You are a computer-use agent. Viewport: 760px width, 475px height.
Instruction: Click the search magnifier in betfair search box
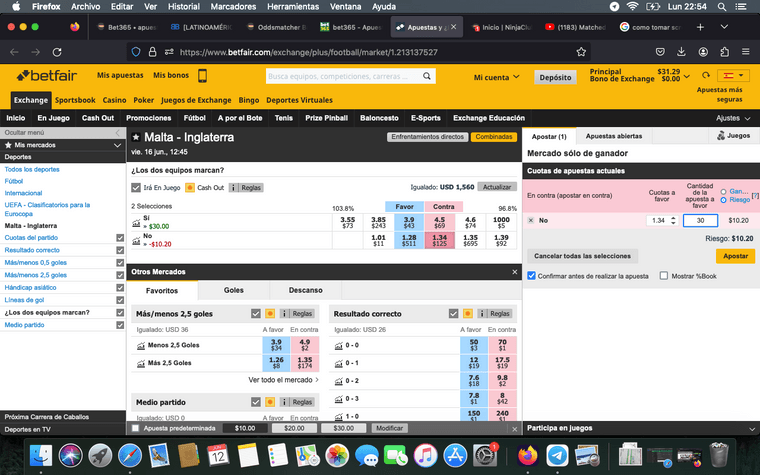click(x=427, y=76)
